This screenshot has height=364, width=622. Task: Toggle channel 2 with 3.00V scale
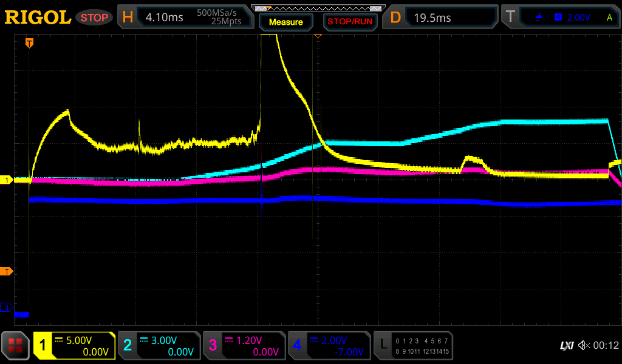tap(159, 346)
